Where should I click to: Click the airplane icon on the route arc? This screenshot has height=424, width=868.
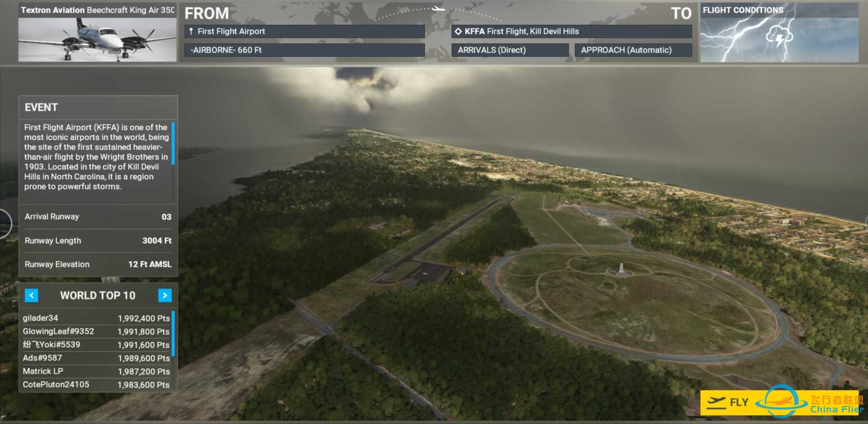tap(437, 8)
